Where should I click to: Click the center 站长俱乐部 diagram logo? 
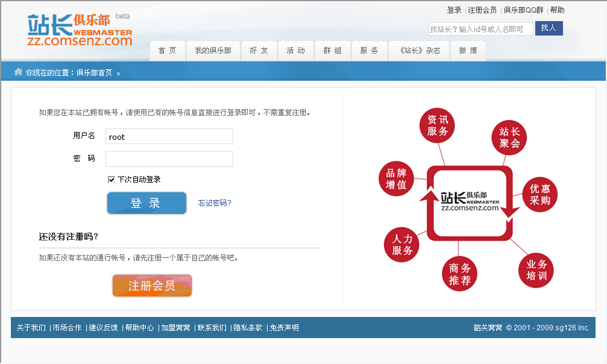tap(470, 201)
